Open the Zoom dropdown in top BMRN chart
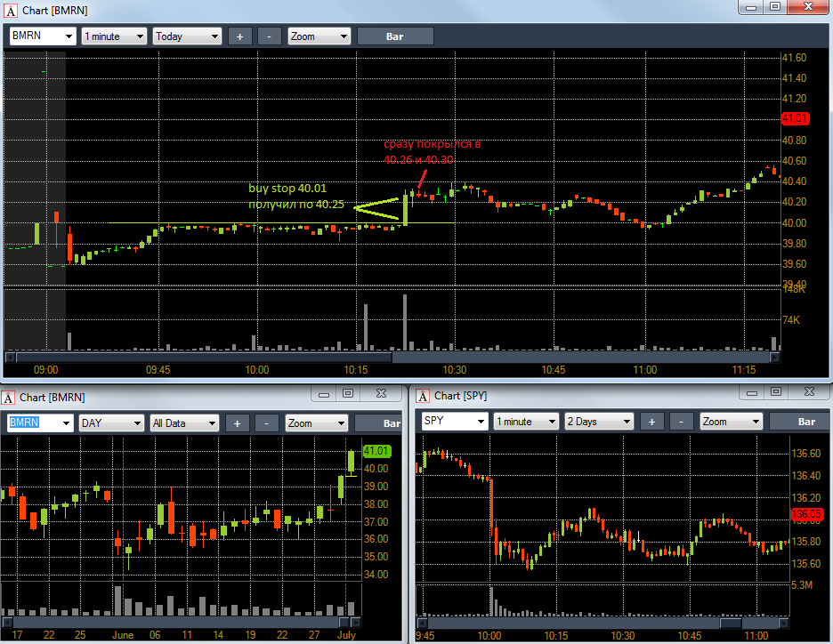This screenshot has width=833, height=644. coord(319,36)
